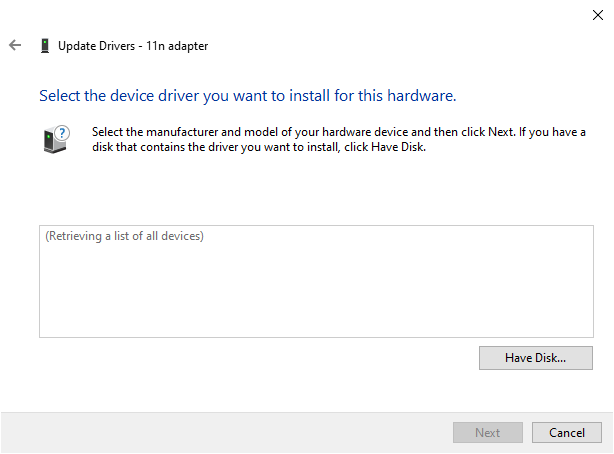Go back using the left arrow

point(15,45)
